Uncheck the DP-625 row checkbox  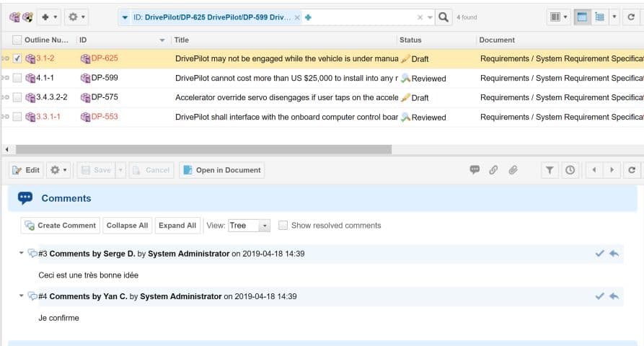17,58
